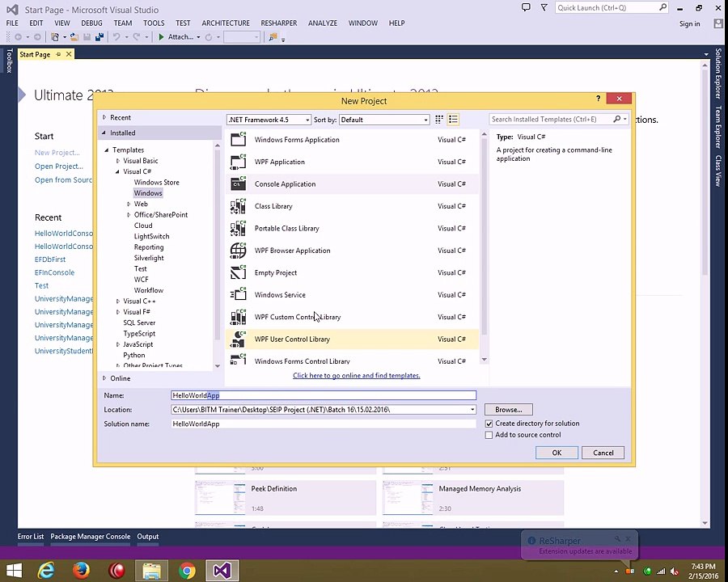Image resolution: width=728 pixels, height=582 pixels.
Task: Collapse the Installed section
Action: tap(104, 133)
